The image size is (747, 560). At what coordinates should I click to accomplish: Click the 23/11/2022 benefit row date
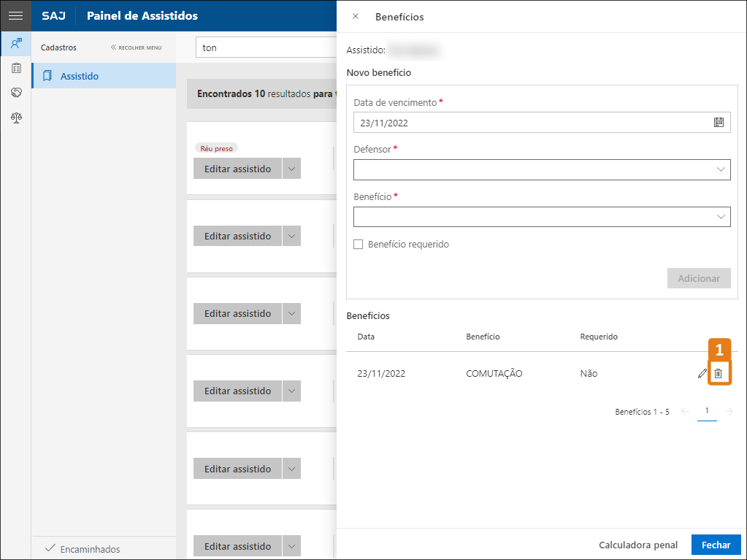point(381,374)
